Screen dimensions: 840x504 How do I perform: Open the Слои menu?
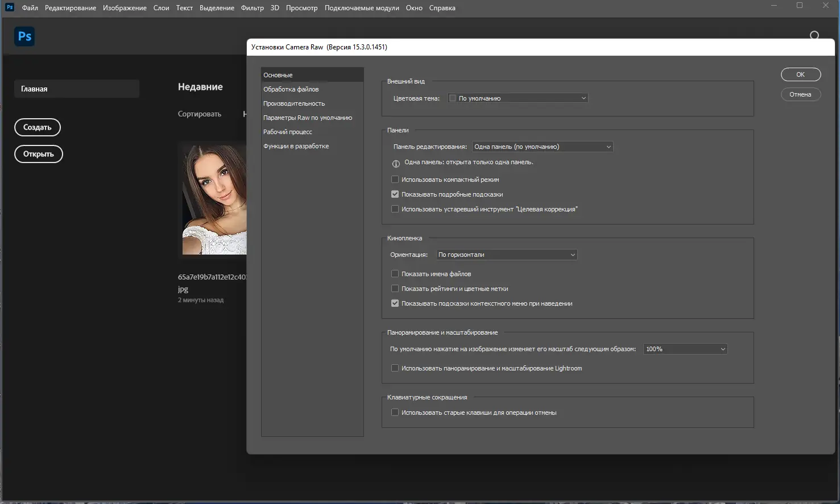162,8
